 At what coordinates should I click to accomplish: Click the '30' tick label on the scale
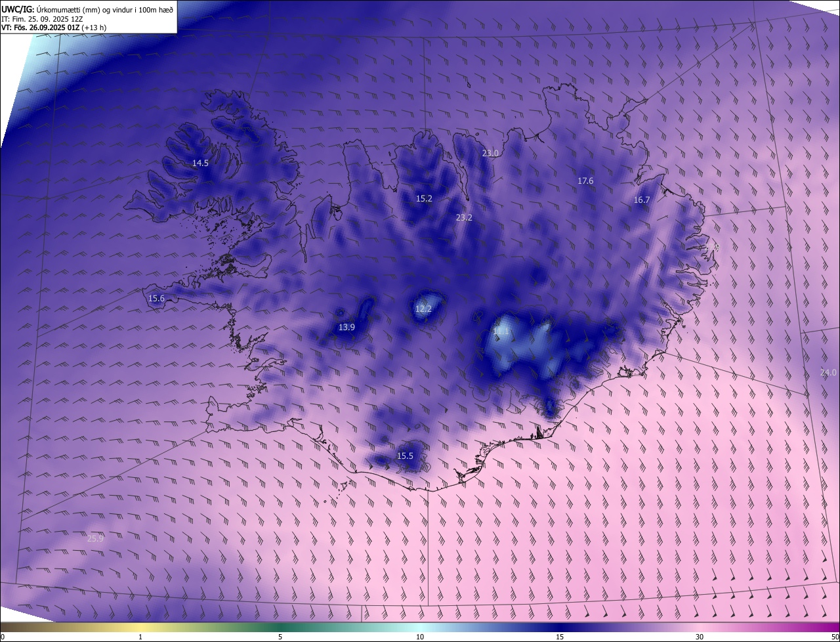tap(700, 637)
